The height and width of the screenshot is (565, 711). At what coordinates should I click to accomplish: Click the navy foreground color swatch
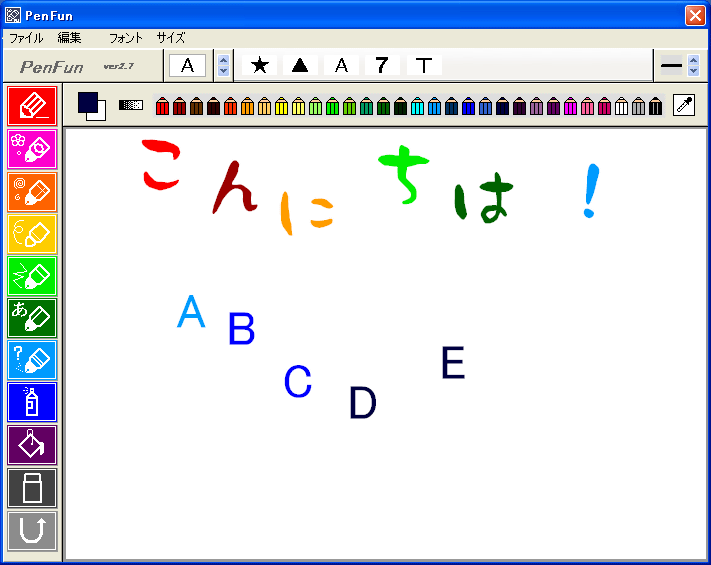pos(87,102)
